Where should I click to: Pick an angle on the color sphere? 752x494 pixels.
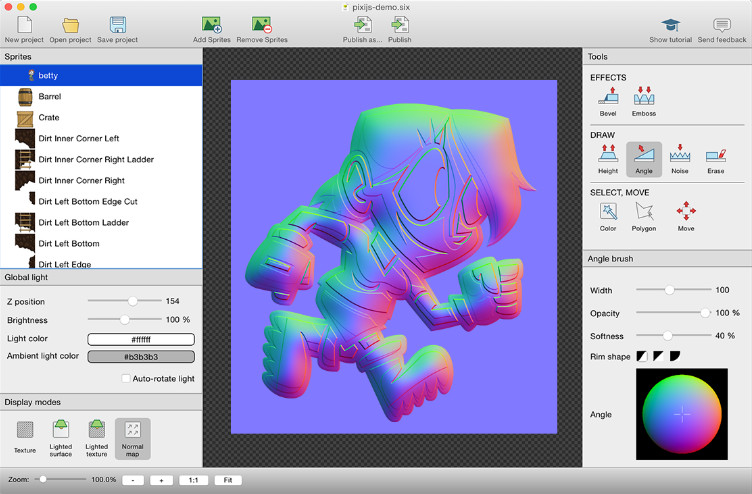coord(682,414)
